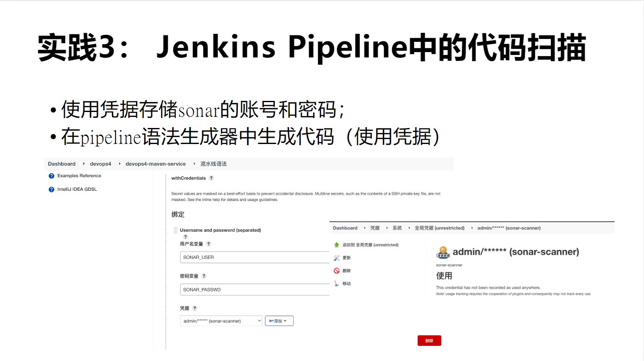This screenshot has height=361, width=644.
Task: Open 流水线语法 breadcrumb link
Action: 214,164
